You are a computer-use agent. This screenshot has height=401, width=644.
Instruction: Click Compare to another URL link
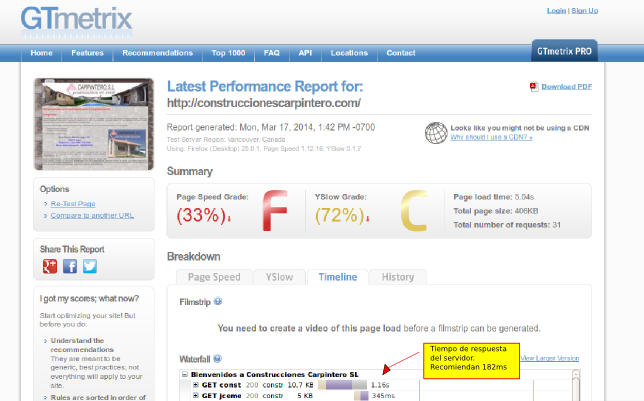(x=92, y=215)
